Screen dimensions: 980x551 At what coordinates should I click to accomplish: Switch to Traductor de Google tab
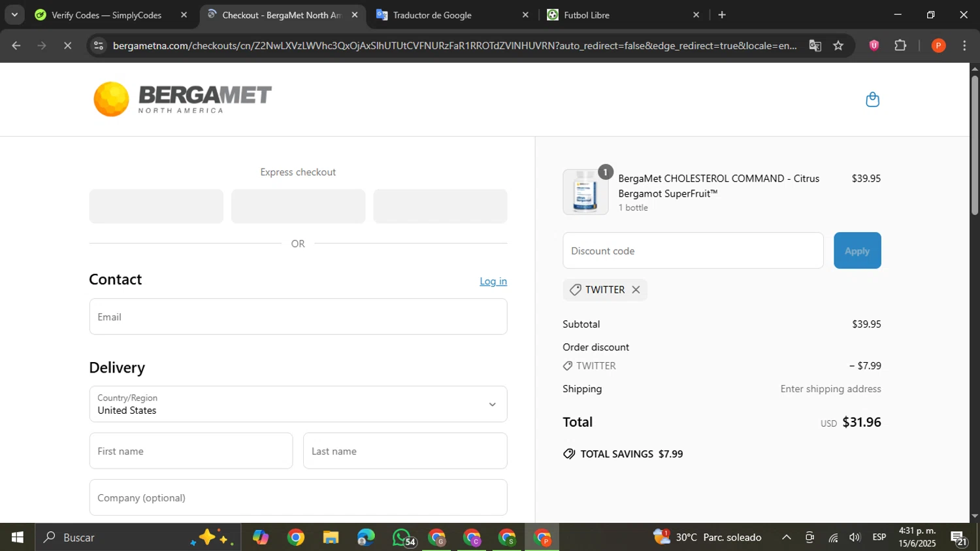(x=431, y=15)
